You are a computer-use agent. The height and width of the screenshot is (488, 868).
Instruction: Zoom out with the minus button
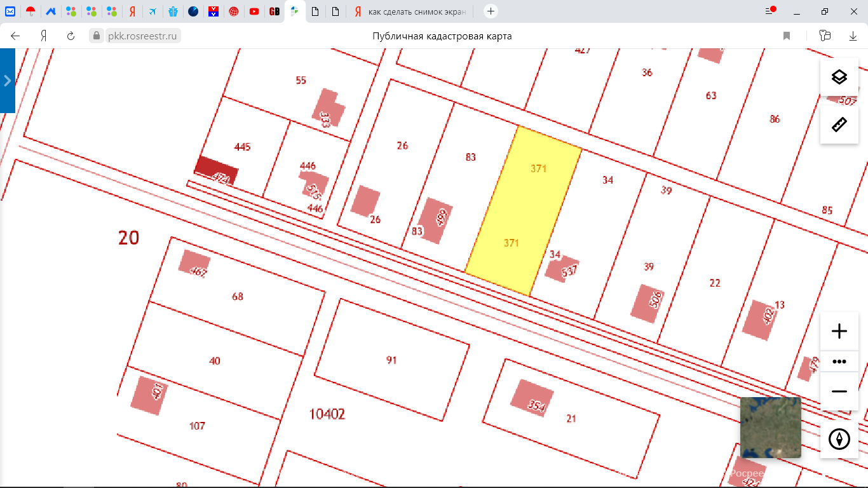tap(839, 391)
